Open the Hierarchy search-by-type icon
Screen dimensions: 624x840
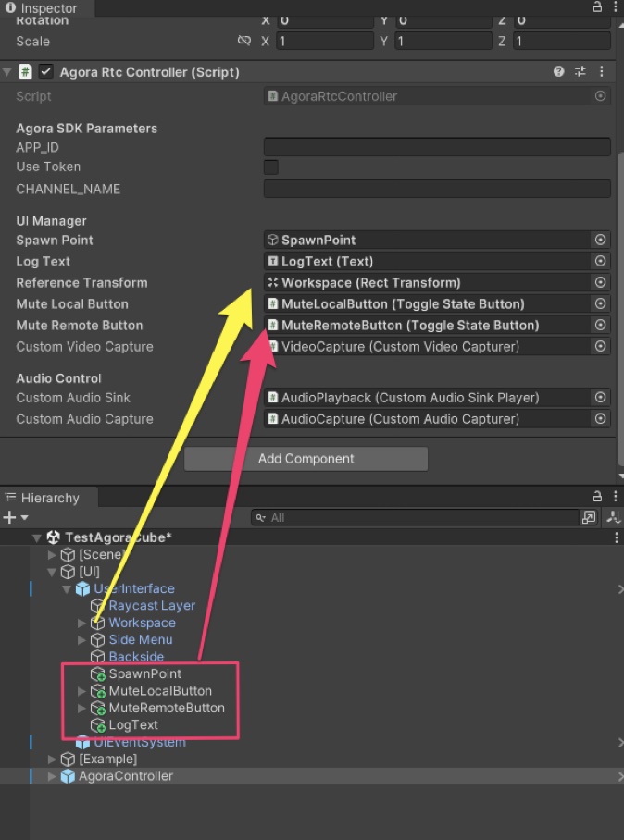pos(589,517)
